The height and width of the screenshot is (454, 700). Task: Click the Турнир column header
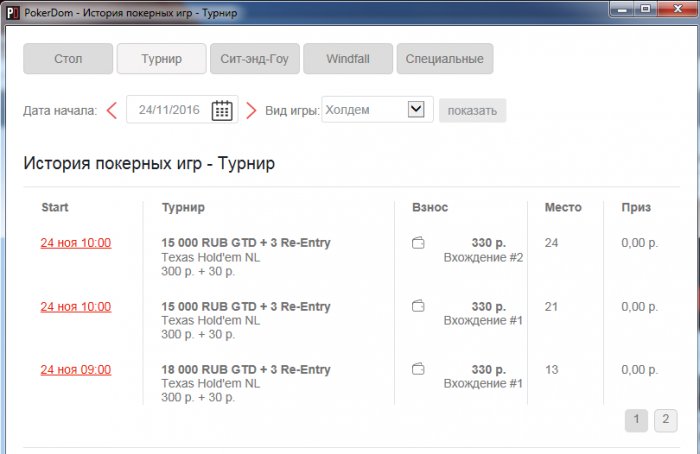point(183,207)
